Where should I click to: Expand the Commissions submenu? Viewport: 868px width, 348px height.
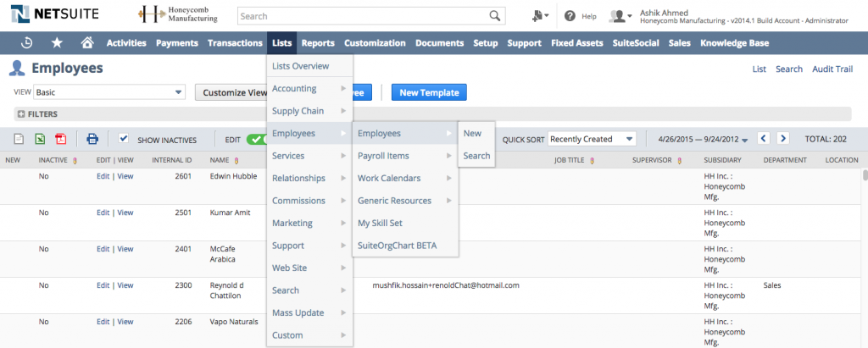point(309,201)
